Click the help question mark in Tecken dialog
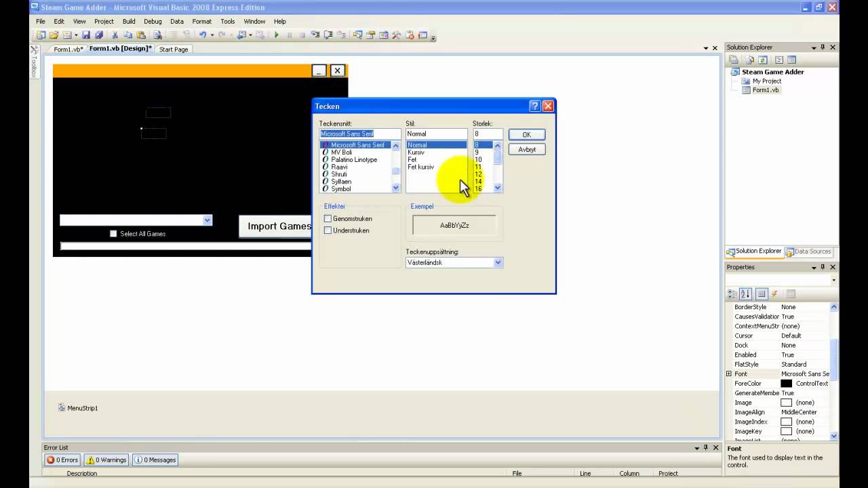This screenshot has height=488, width=868. pos(534,106)
